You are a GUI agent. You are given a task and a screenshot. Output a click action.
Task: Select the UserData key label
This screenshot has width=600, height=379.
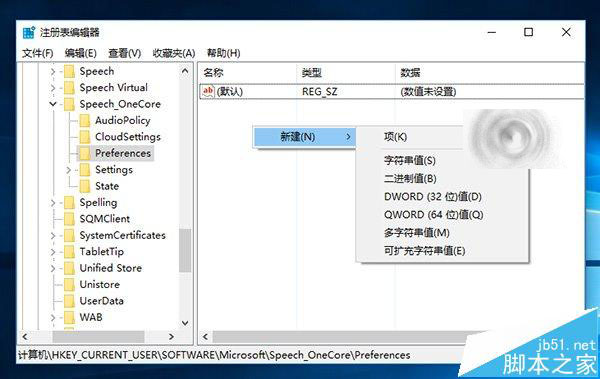(x=101, y=301)
